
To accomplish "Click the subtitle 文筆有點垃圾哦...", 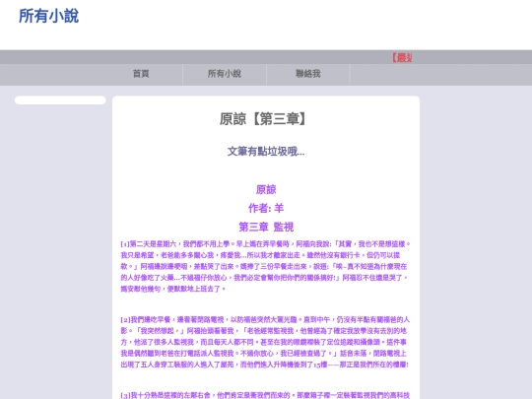I will [266, 152].
